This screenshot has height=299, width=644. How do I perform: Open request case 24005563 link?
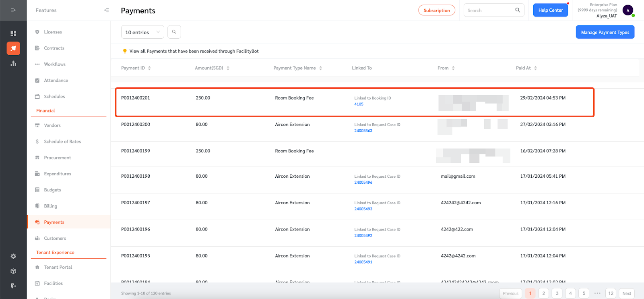pos(363,131)
